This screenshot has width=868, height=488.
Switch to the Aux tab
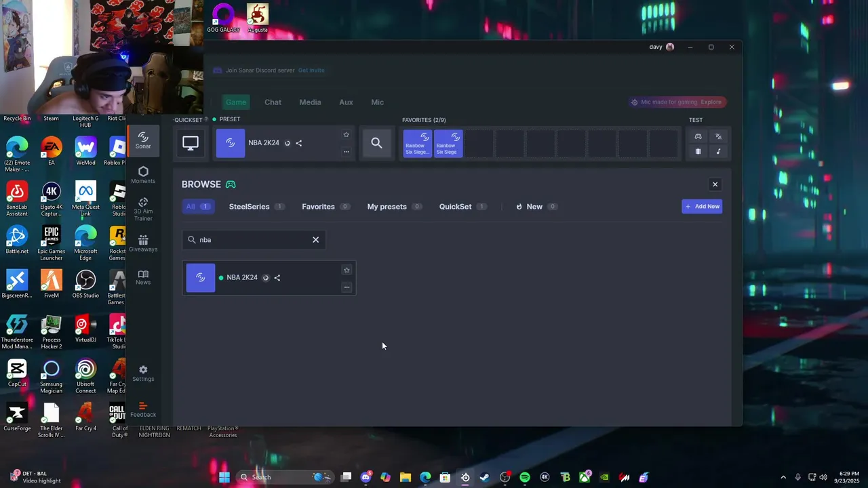[346, 102]
